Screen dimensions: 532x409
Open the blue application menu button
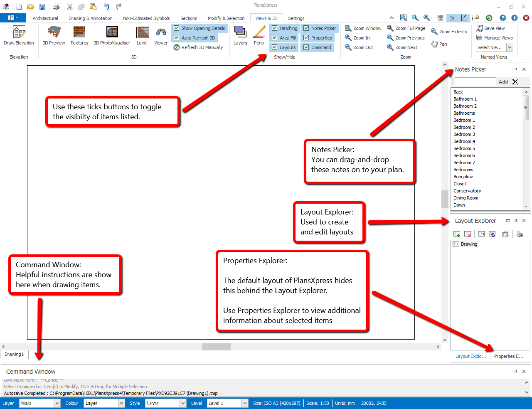[13, 18]
